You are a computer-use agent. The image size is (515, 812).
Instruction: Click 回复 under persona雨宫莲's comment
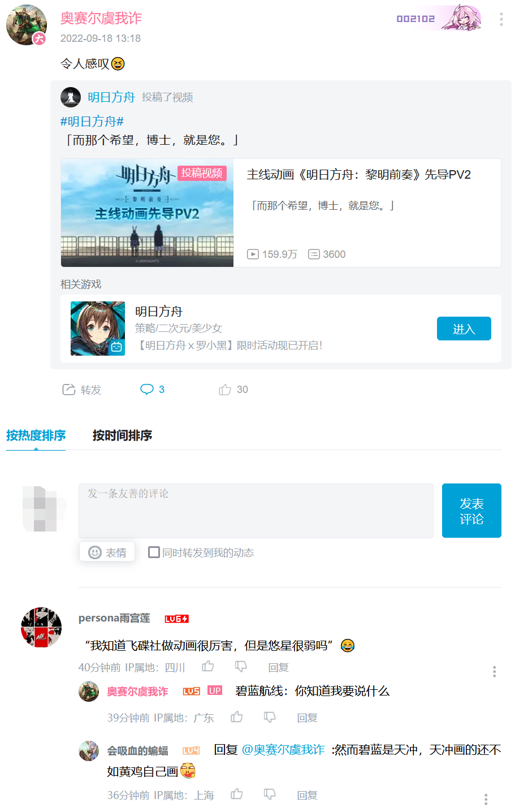point(278,667)
